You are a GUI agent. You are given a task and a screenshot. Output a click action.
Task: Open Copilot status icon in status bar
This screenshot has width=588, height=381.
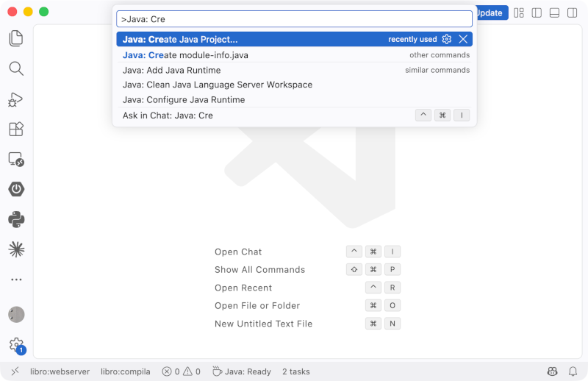(x=553, y=371)
